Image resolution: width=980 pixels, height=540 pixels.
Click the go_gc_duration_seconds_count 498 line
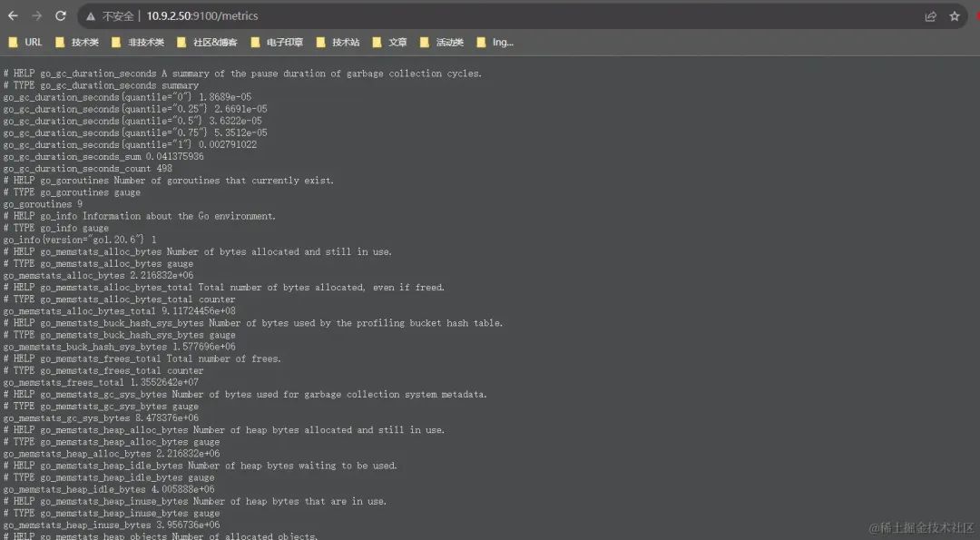coord(87,169)
